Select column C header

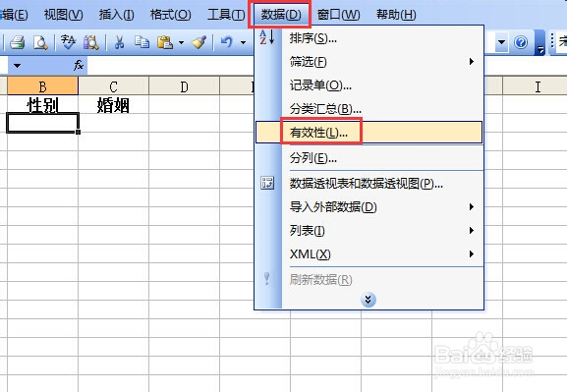click(x=113, y=86)
